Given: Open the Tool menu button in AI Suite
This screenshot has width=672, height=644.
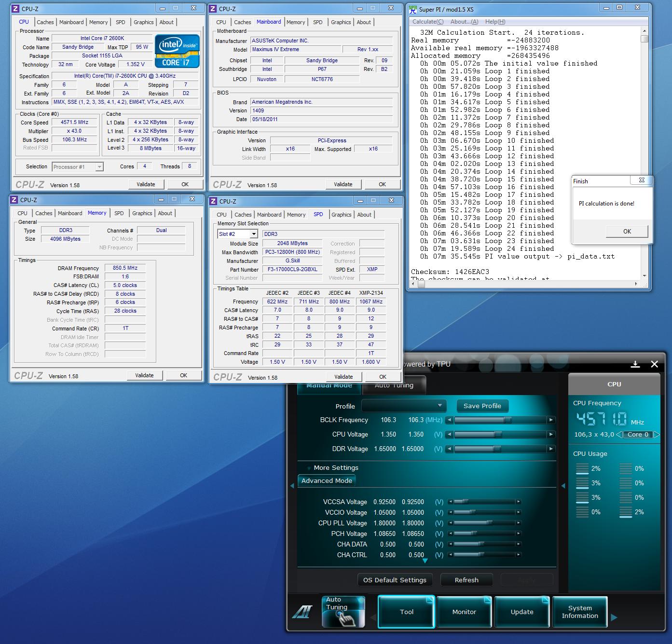Looking at the screenshot, I should click(x=407, y=612).
